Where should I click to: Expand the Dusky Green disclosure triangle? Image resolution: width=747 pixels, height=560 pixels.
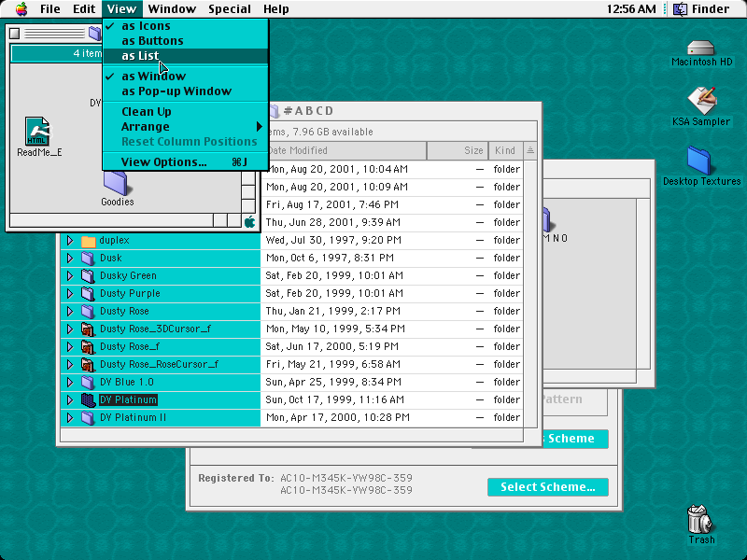(x=70, y=275)
